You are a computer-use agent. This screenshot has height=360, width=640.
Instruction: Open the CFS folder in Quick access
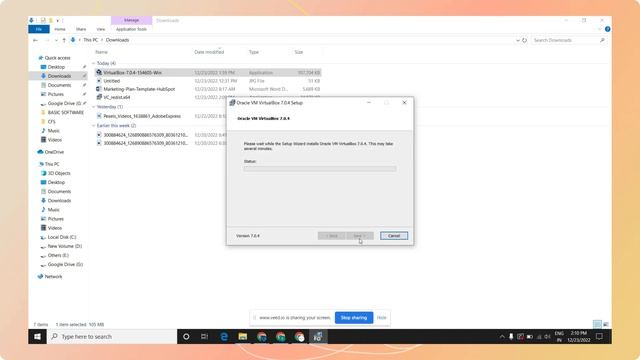click(48, 122)
